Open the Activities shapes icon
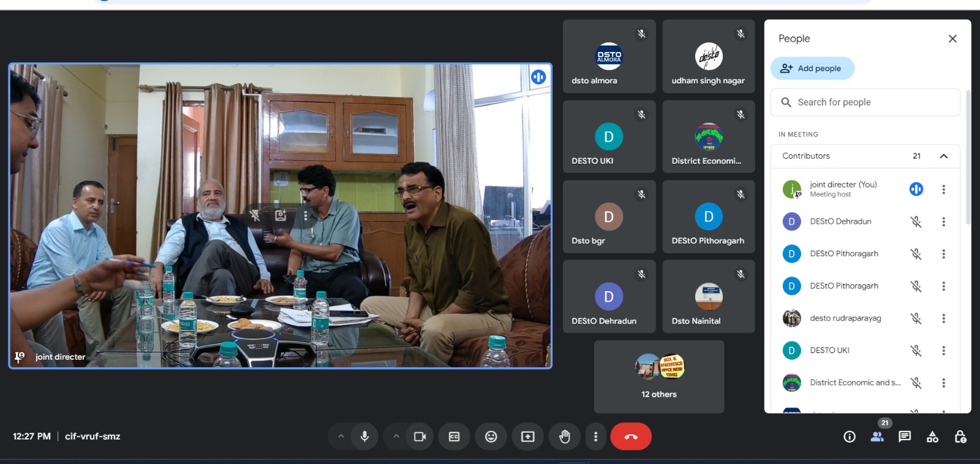The width and height of the screenshot is (980, 464). [932, 436]
